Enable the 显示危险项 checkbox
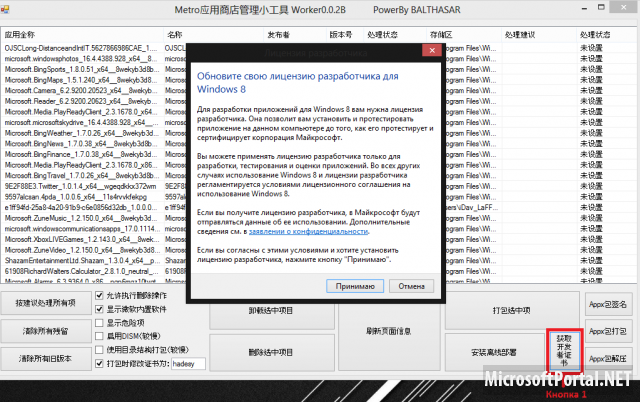The height and width of the screenshot is (402, 640). coord(99,323)
